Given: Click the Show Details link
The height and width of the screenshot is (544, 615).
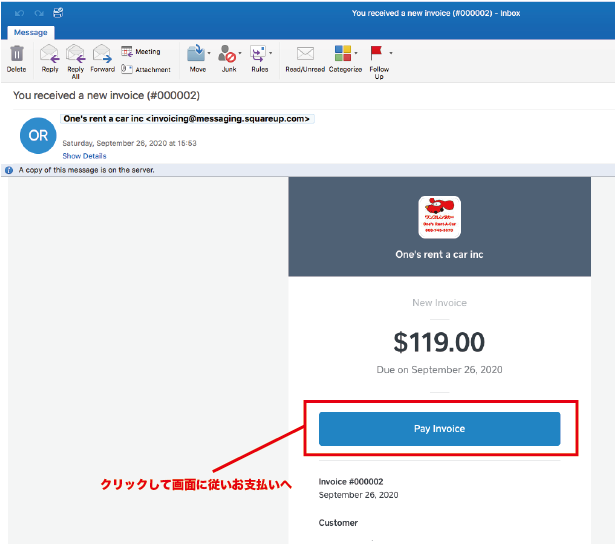Looking at the screenshot, I should click(84, 156).
